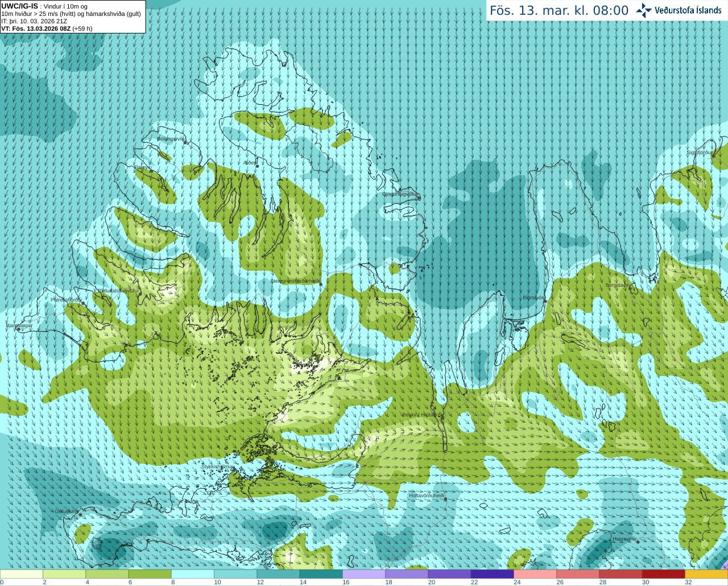
Task: Click the Bolungarvík station marker
Action: tap(185, 142)
